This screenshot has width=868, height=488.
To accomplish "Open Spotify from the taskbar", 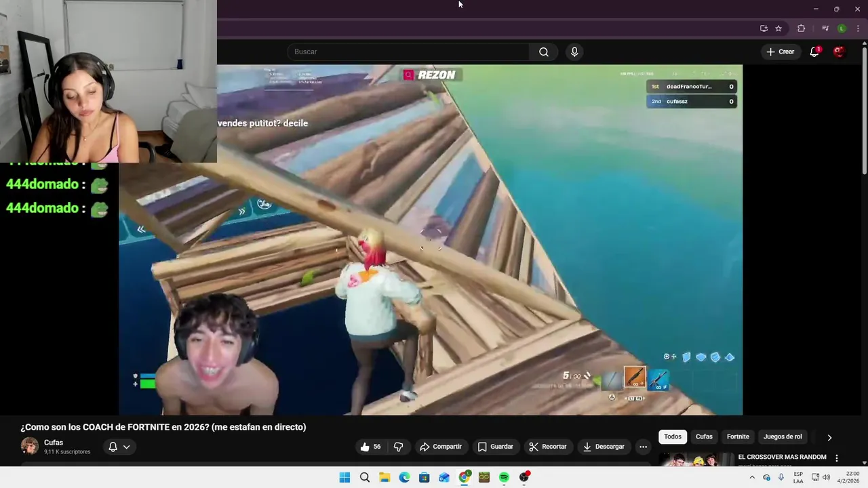I will pos(504,477).
